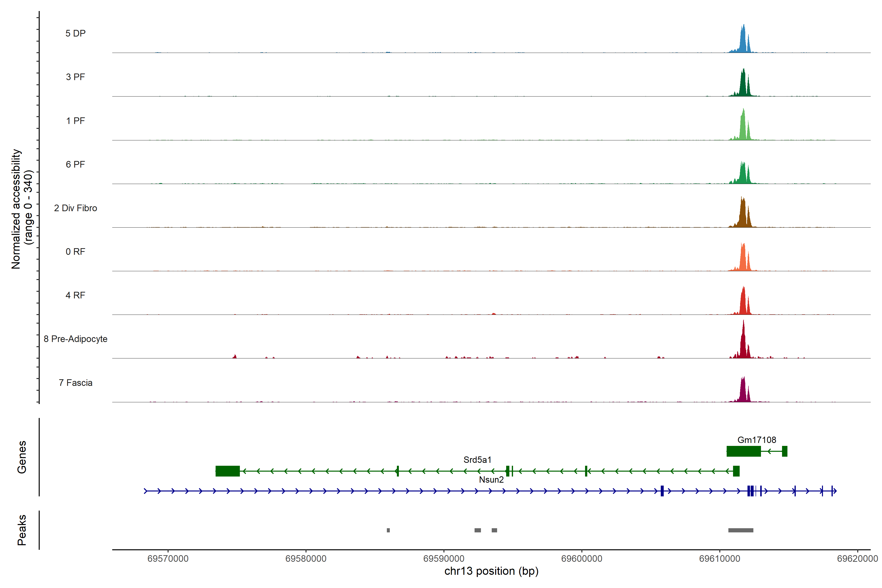882x588 pixels.
Task: Click the 8 Pre-Adipocyte label
Action: click(75, 339)
